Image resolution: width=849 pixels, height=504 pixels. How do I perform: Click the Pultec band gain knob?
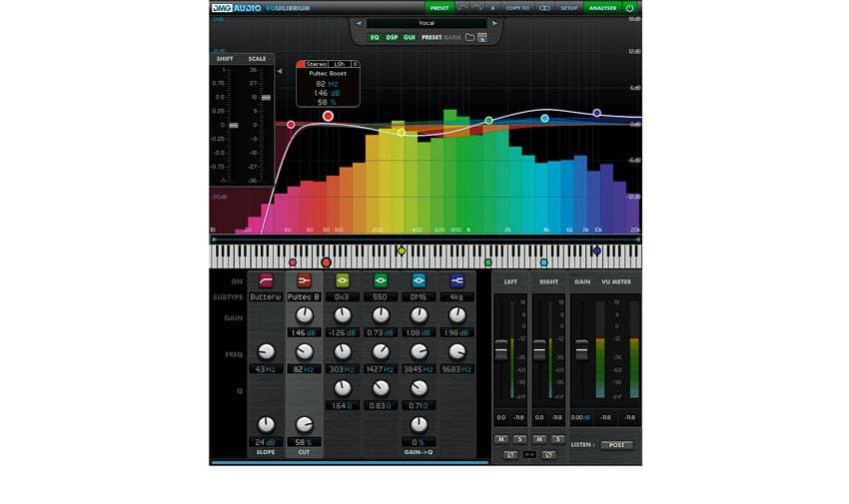click(x=304, y=315)
